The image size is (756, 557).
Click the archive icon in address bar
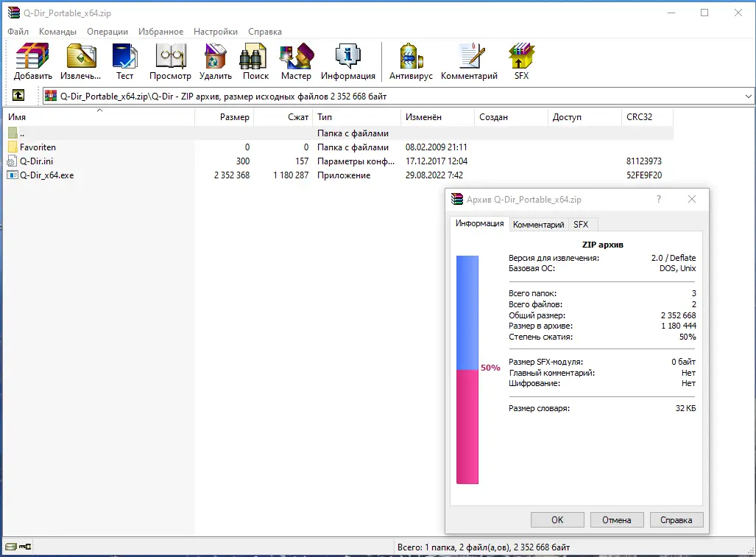(51, 96)
